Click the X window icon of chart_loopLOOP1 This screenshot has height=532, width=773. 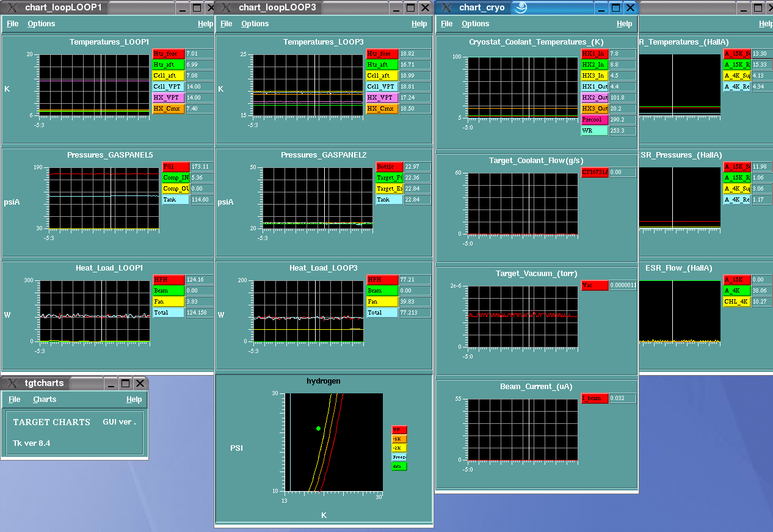coord(12,7)
